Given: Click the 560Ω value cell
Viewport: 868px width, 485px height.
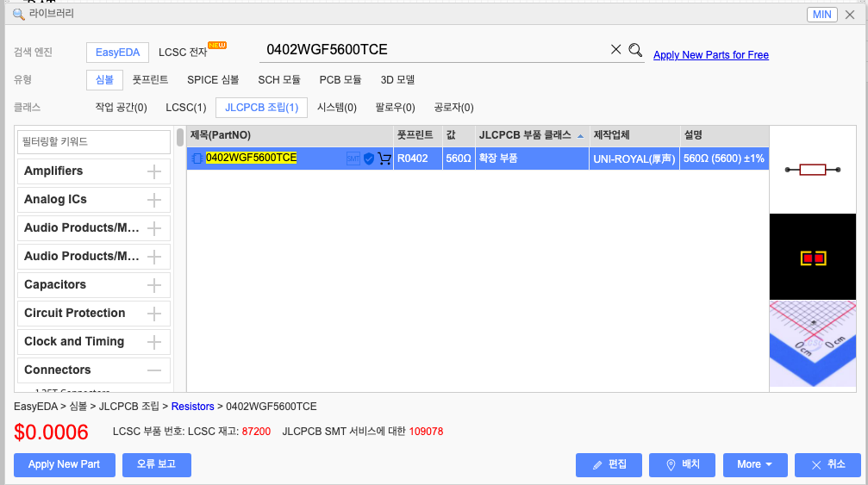Looking at the screenshot, I should 459,159.
